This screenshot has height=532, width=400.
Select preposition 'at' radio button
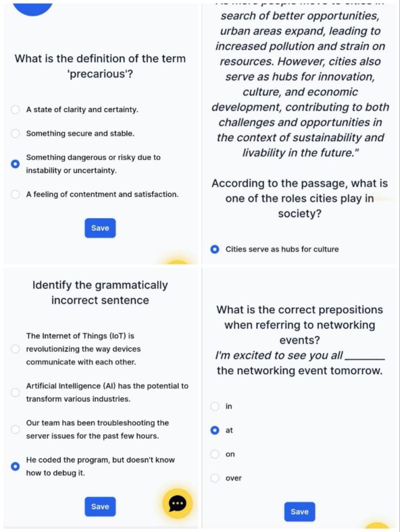(215, 430)
